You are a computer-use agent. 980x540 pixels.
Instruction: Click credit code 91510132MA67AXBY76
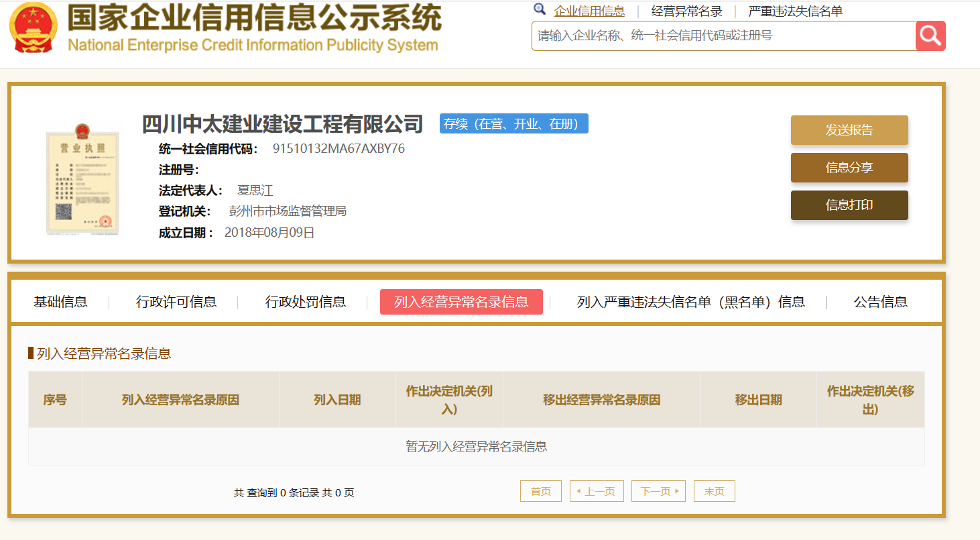[x=339, y=149]
